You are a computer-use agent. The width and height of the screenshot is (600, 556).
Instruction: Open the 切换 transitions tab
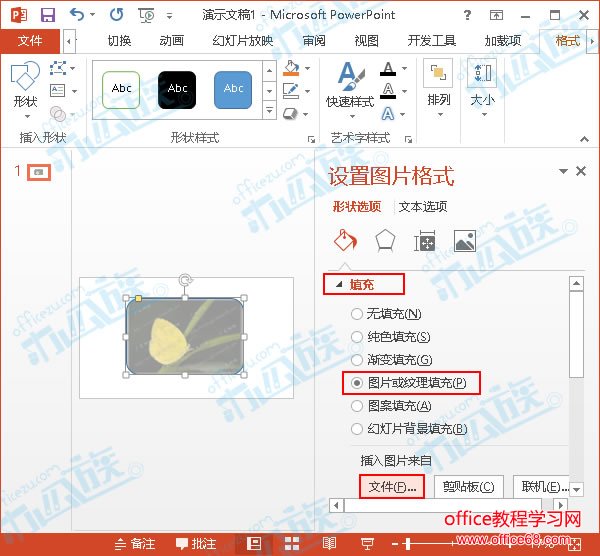(119, 41)
